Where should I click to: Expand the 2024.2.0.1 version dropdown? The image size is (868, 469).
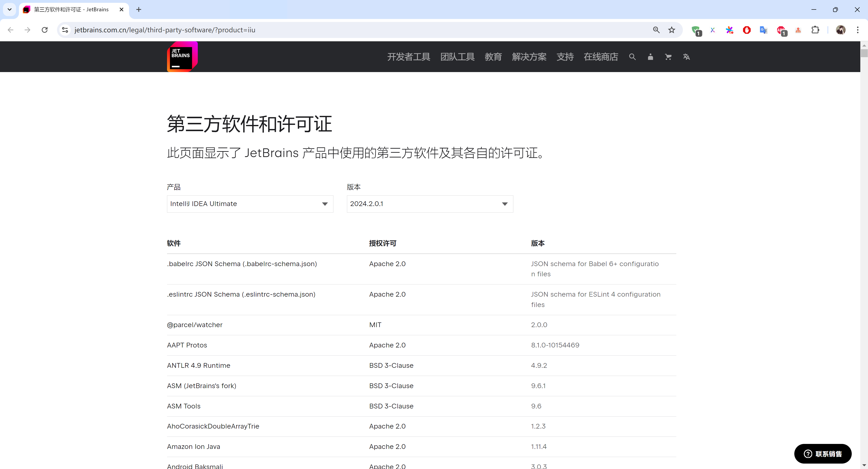tap(430, 204)
